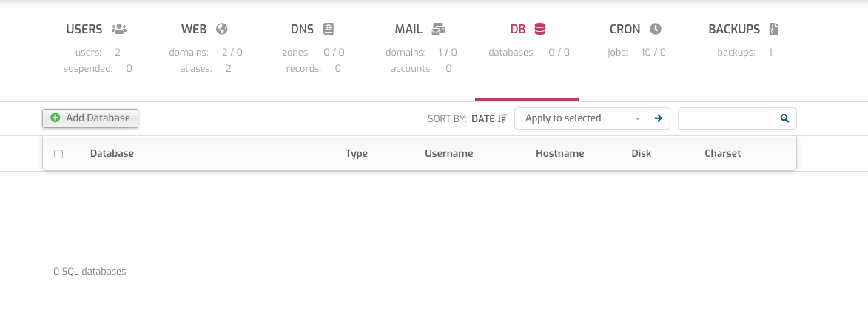This screenshot has height=319, width=868.
Task: Toggle the select-all databases checkbox
Action: 58,154
